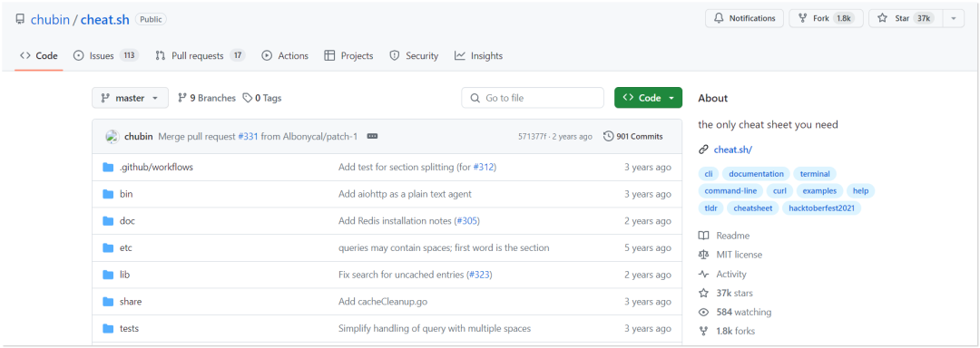The width and height of the screenshot is (980, 348).
Task: Open the Activity link
Action: pos(722,274)
